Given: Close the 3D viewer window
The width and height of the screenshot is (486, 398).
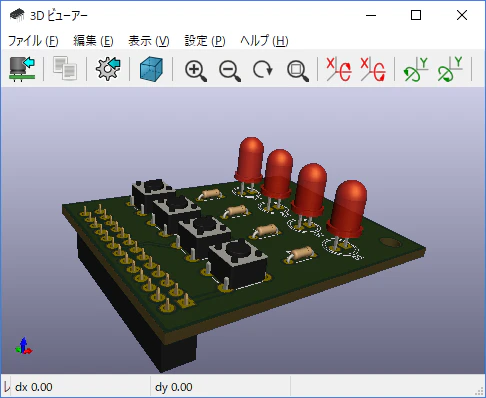Looking at the screenshot, I should pos(462,15).
